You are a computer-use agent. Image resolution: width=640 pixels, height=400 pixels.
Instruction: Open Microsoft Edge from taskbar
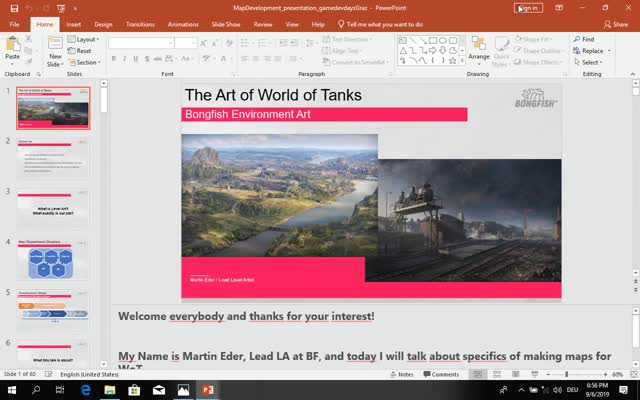(x=85, y=390)
